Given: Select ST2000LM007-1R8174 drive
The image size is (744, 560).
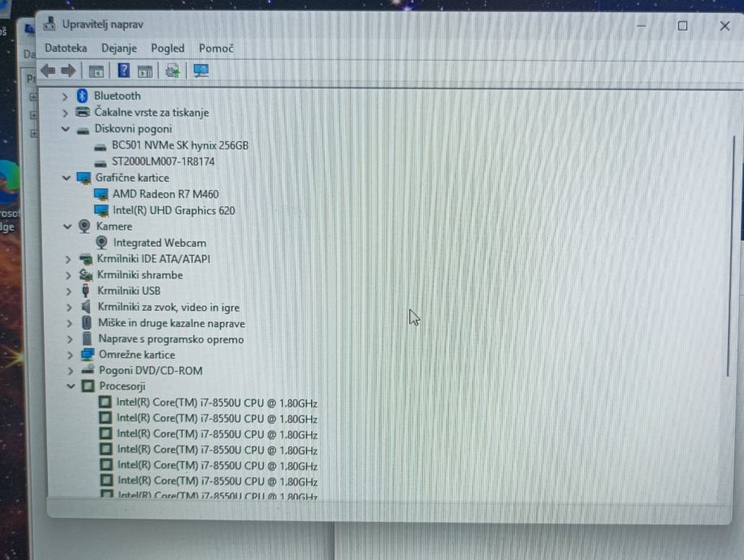Looking at the screenshot, I should click(x=162, y=162).
